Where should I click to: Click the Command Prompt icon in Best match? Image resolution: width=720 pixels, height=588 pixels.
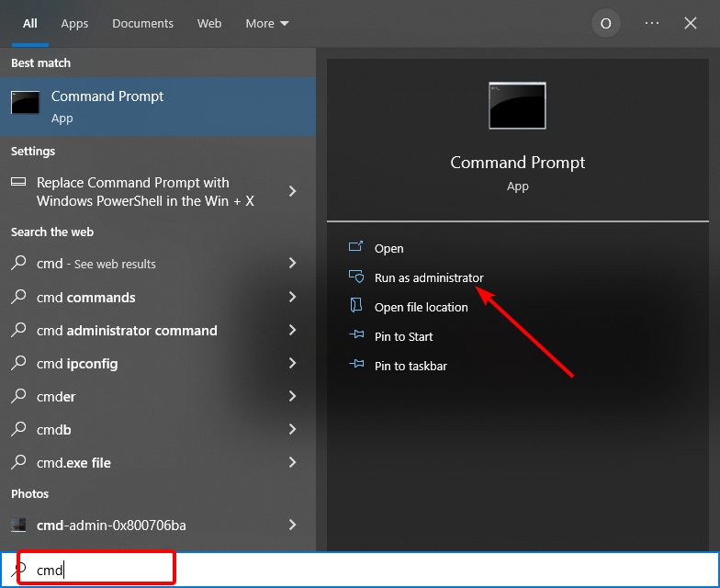[25, 103]
